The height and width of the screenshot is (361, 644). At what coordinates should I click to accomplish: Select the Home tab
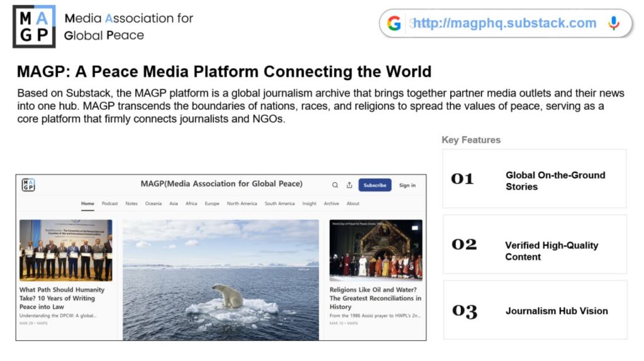[87, 203]
